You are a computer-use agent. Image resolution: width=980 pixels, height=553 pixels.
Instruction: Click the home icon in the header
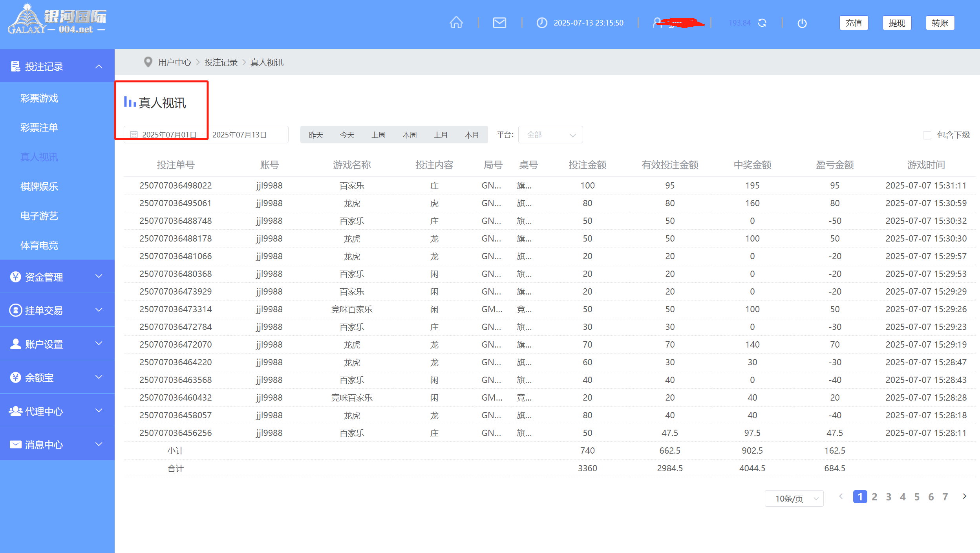point(456,23)
